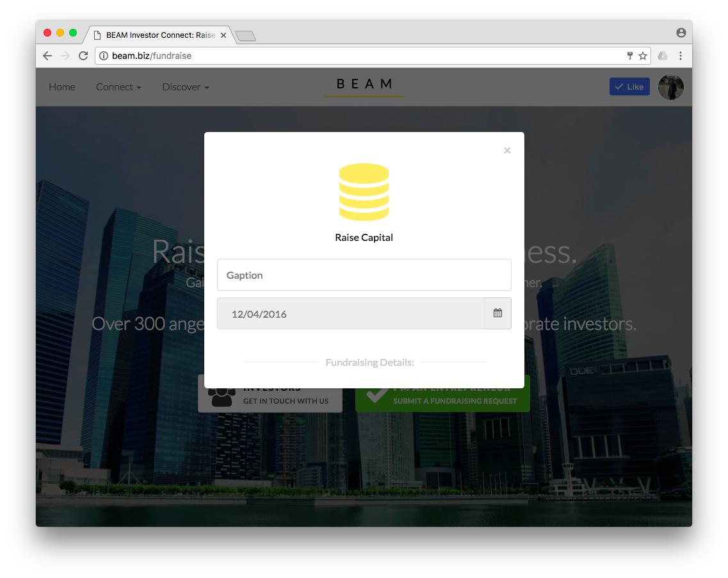Open the calendar date picker icon
728x578 pixels.
497,313
